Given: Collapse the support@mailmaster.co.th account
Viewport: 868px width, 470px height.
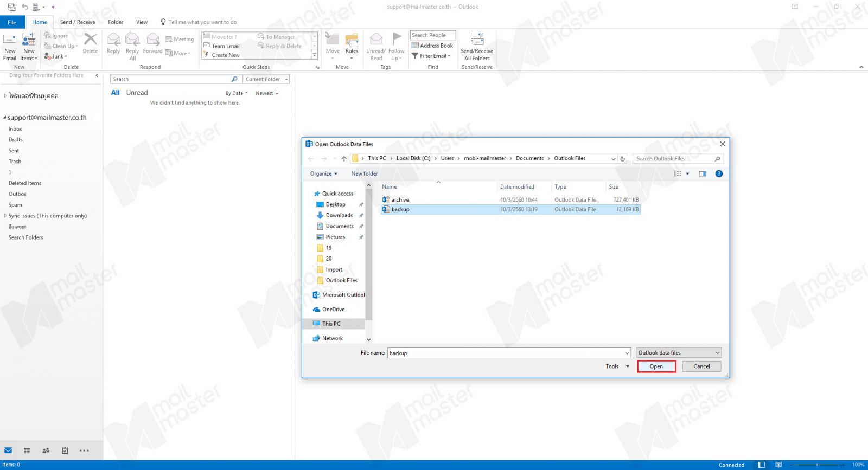Looking at the screenshot, I should tap(4, 118).
